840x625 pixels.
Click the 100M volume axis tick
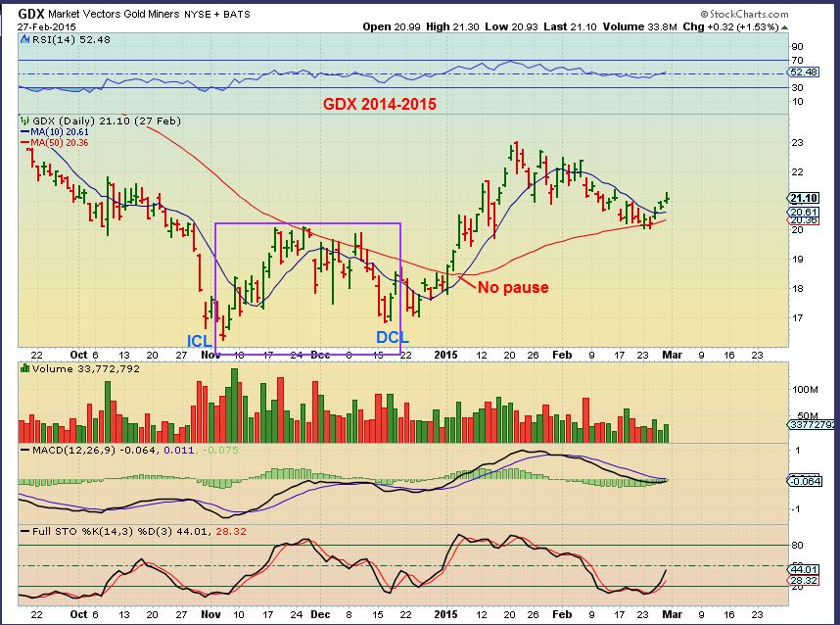tap(805, 390)
